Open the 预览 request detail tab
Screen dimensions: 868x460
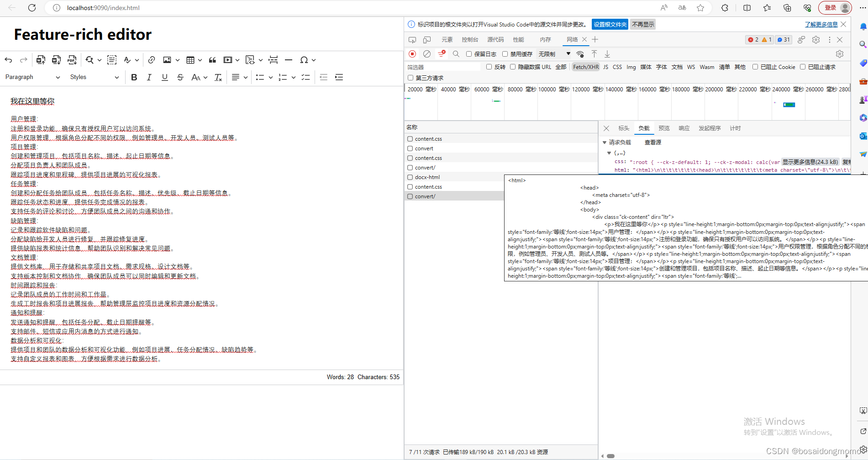664,128
